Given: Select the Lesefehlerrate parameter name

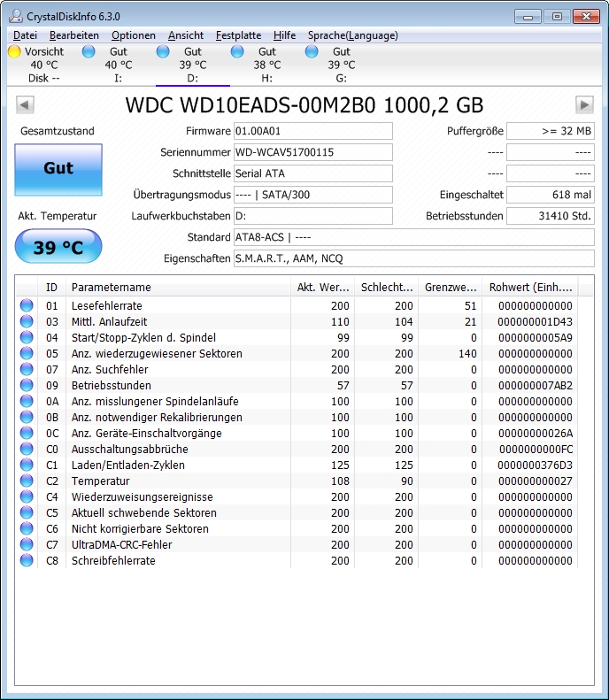Looking at the screenshot, I should (x=107, y=306).
